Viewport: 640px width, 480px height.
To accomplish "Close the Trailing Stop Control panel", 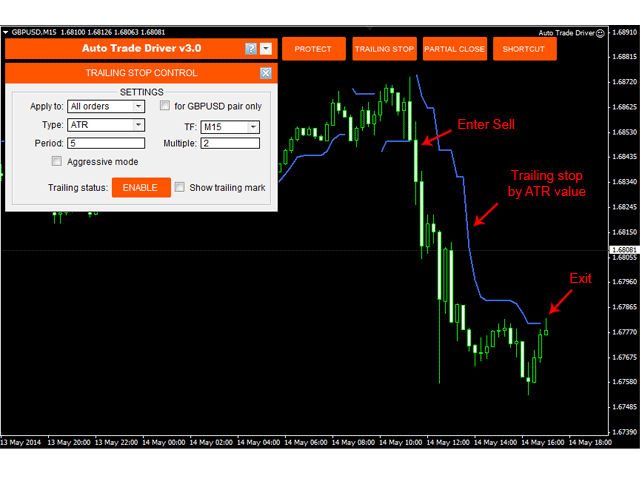I will tap(265, 73).
